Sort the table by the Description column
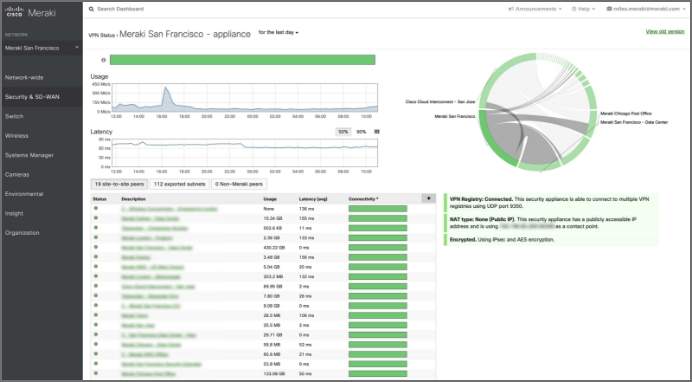 pyautogui.click(x=133, y=199)
